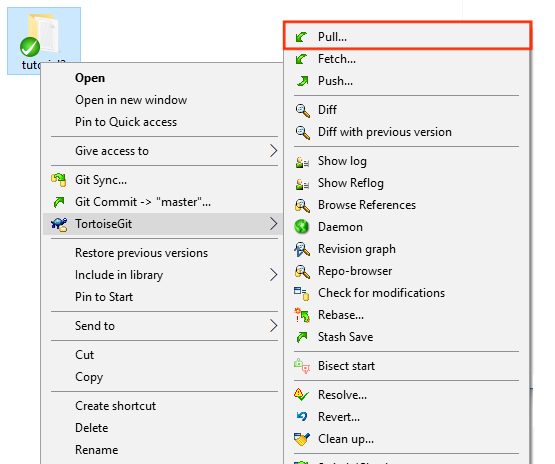Expand the Include in library submenu arrow
Viewport: 555px width, 464px height.
tap(273, 275)
